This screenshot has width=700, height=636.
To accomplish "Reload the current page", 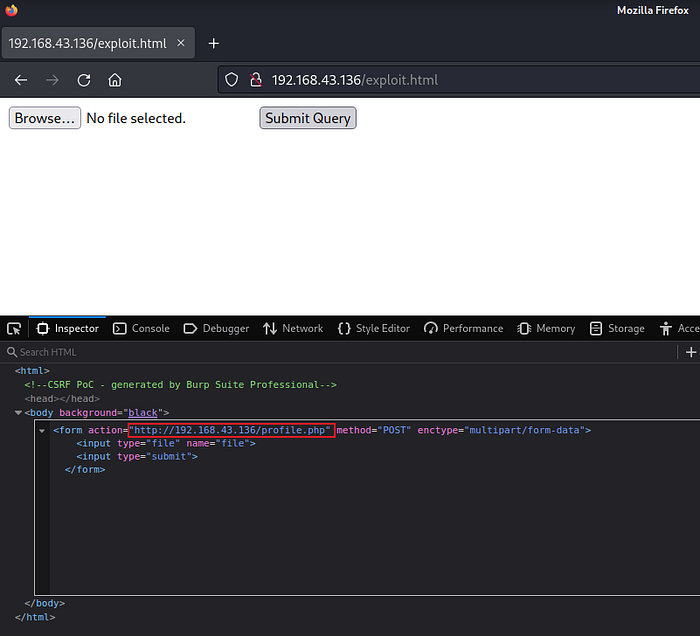I will (x=84, y=80).
